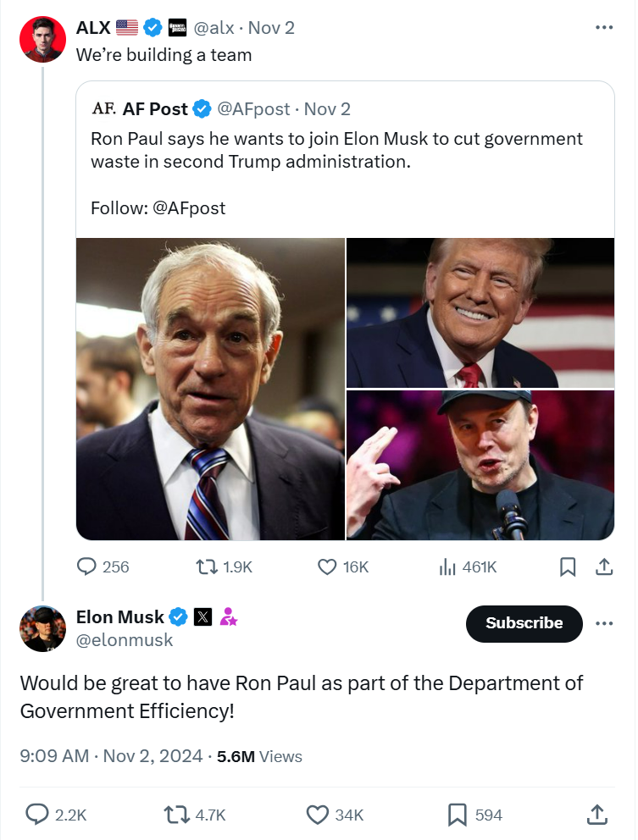The width and height of the screenshot is (638, 840).
Task: Open more options on Elon Musk's post
Action: click(603, 623)
